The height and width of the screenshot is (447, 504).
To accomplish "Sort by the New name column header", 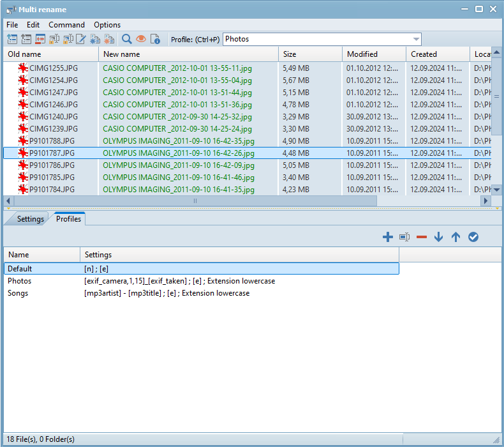I will [188, 54].
